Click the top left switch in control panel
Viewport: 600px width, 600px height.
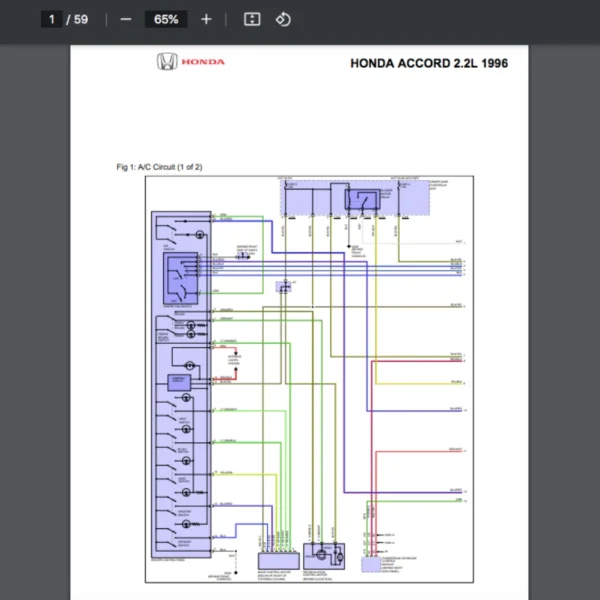coord(183,225)
